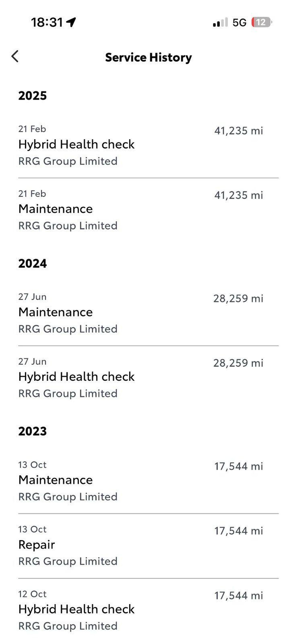Select the 2023 year section header
Screen dimensions: 297x644
point(32,431)
